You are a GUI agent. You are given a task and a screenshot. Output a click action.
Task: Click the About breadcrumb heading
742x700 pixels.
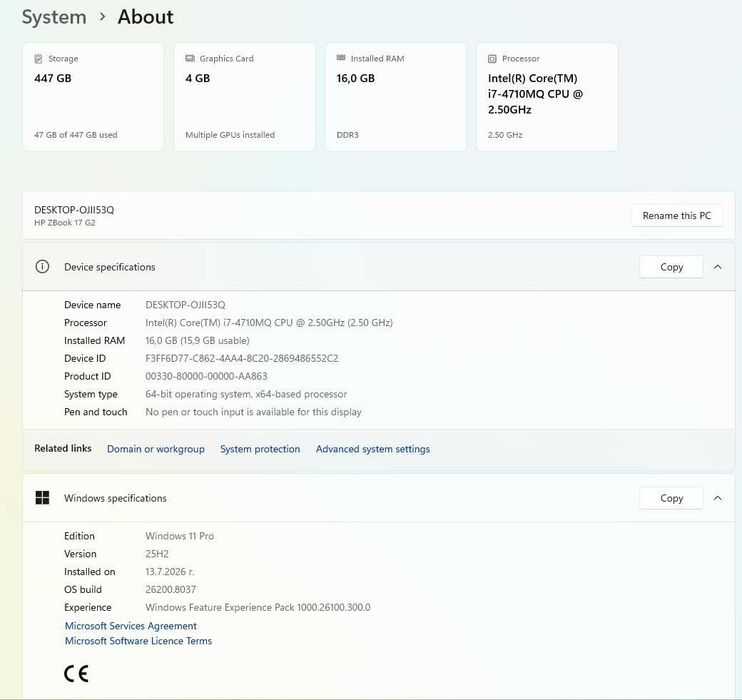[145, 17]
